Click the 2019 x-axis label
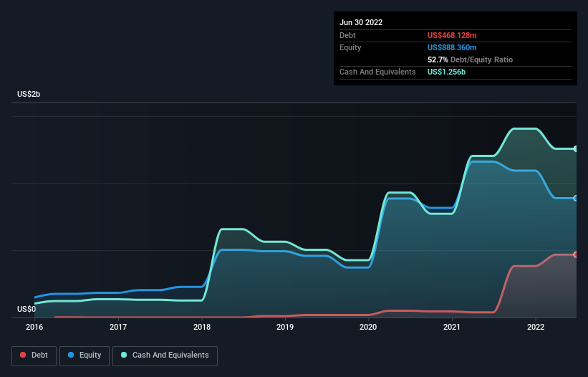Image resolution: width=588 pixels, height=377 pixels. (285, 327)
